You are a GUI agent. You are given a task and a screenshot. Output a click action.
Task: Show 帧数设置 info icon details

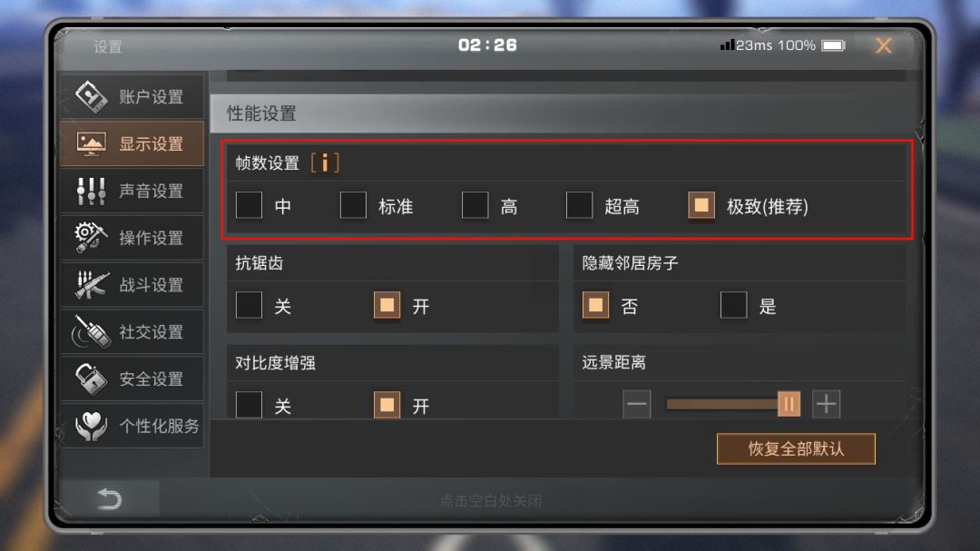click(325, 163)
